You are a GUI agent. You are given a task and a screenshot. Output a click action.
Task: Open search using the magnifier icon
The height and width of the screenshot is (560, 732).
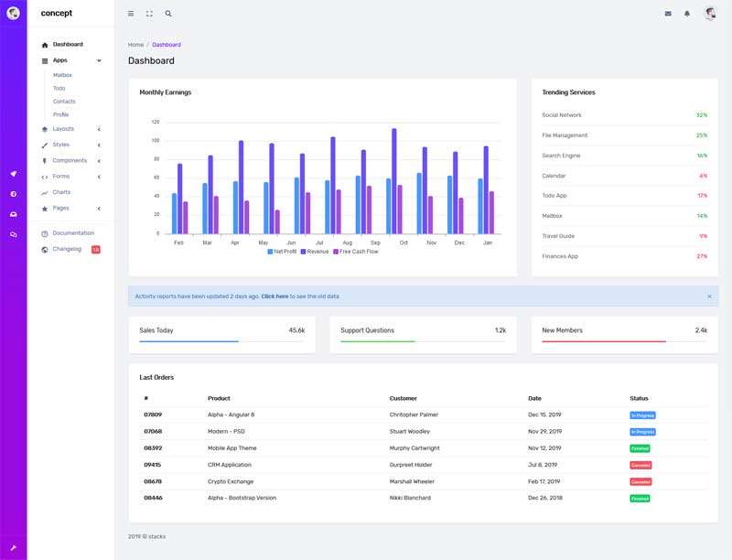(168, 13)
